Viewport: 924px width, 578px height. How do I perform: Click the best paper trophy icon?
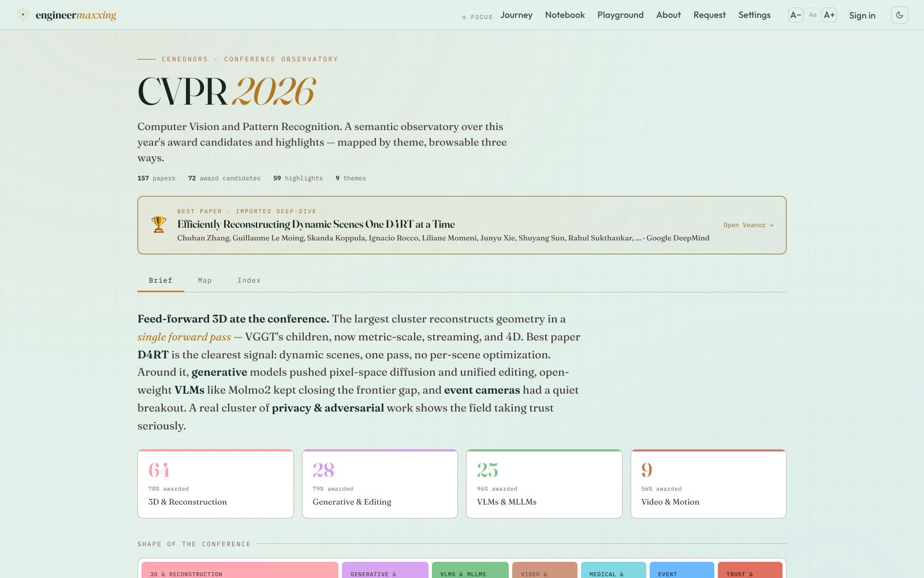159,224
